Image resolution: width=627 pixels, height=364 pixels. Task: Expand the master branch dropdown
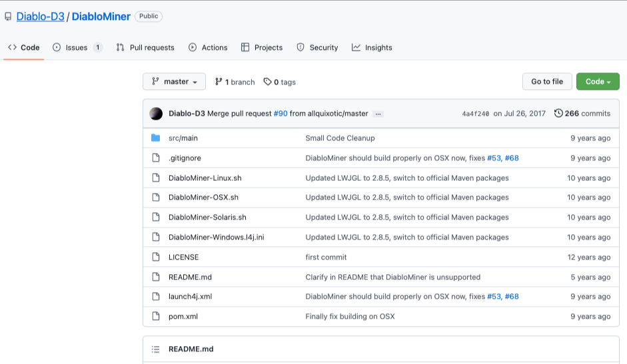click(175, 81)
